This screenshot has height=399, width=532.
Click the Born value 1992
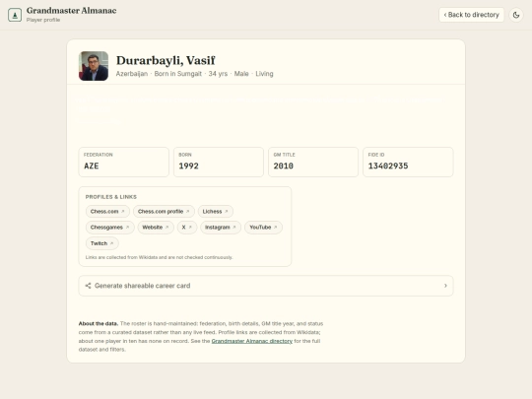[188, 166]
